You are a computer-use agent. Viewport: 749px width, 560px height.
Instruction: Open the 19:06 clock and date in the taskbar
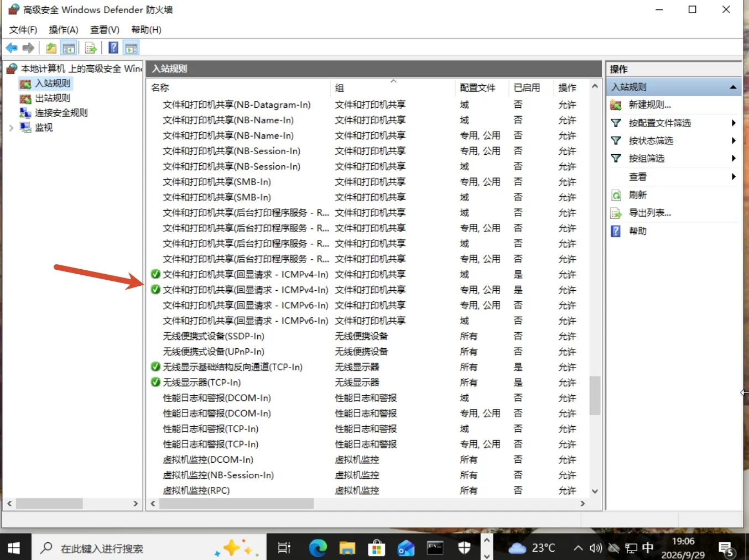tap(683, 548)
